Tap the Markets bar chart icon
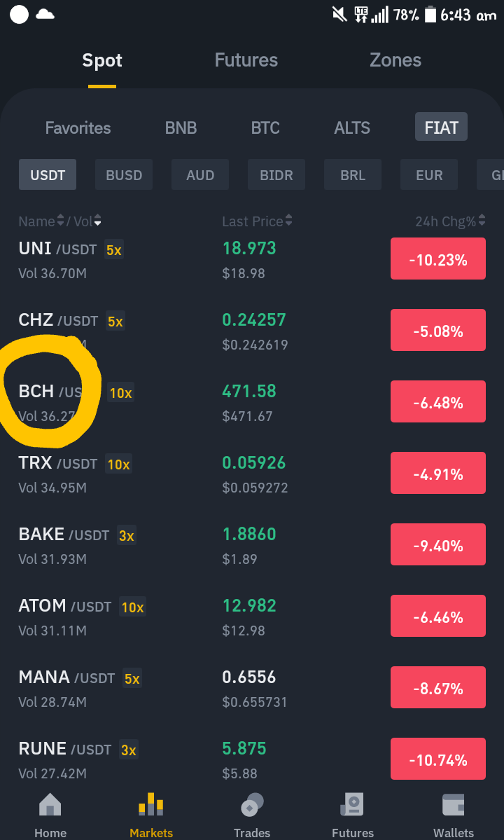 click(151, 804)
